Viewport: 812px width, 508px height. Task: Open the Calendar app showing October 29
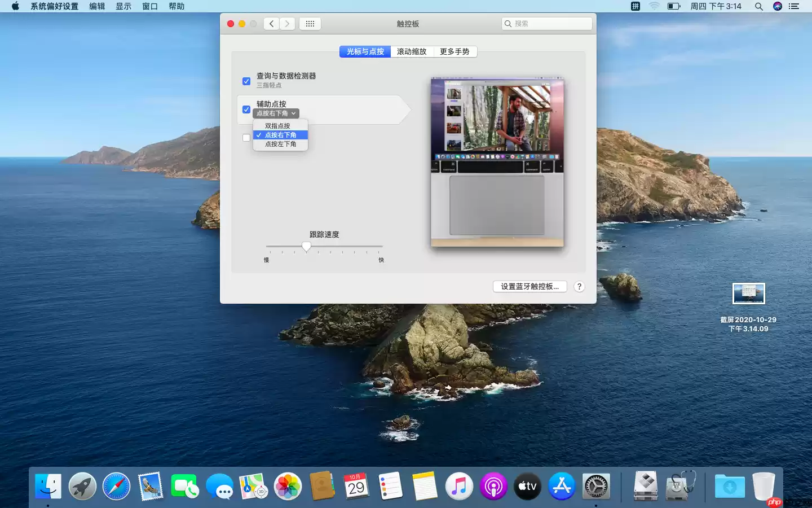(x=356, y=486)
